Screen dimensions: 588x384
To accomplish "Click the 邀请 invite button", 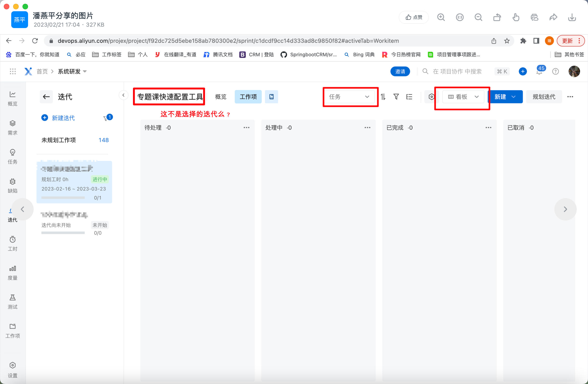I will [x=400, y=71].
